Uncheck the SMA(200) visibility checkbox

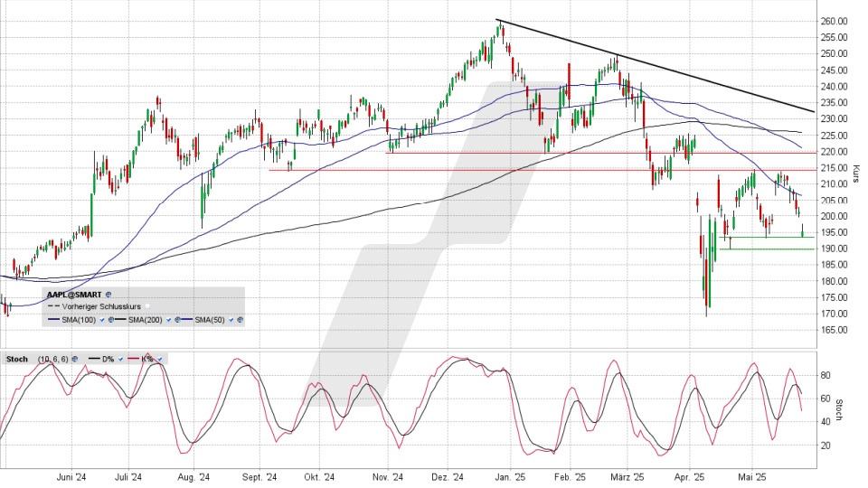coord(169,320)
